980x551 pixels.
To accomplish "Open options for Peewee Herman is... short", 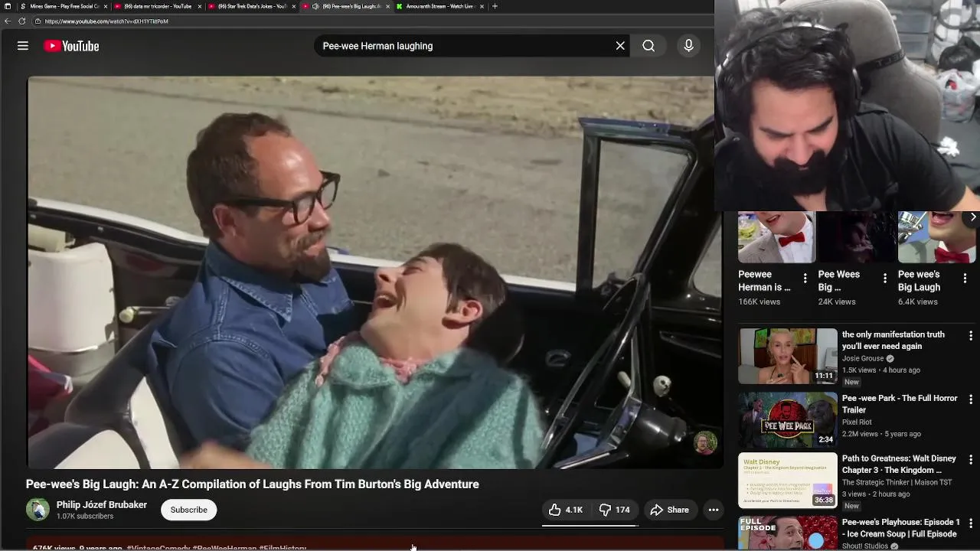I will click(805, 279).
